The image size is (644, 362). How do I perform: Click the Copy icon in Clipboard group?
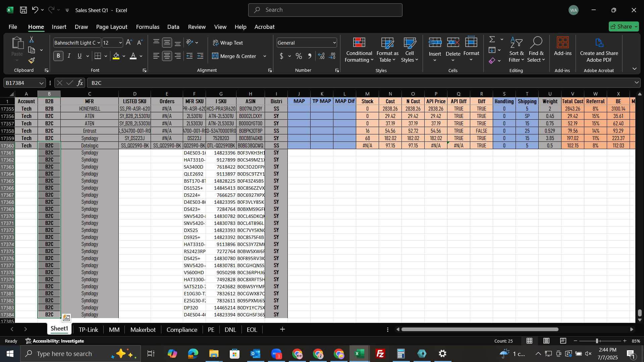pos(32,50)
